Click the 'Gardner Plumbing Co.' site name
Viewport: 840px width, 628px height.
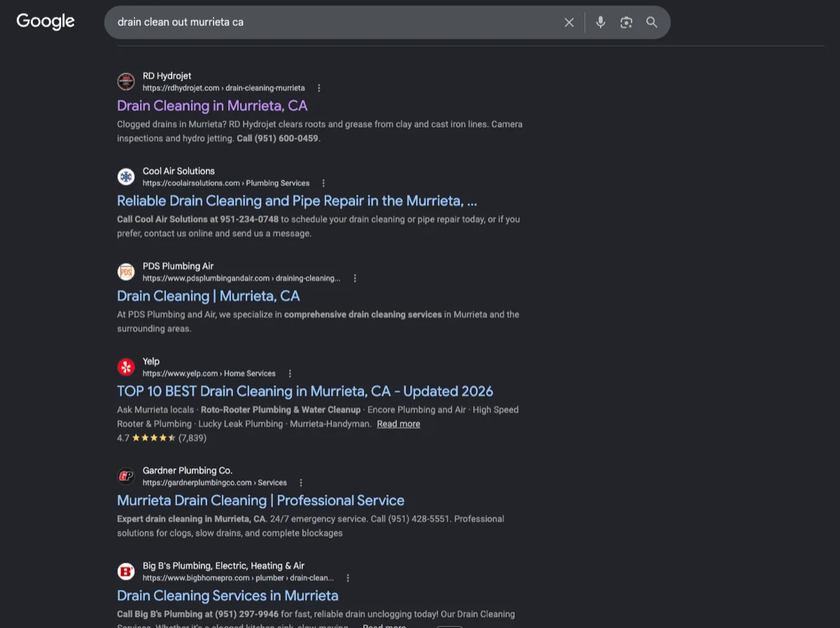click(x=188, y=471)
